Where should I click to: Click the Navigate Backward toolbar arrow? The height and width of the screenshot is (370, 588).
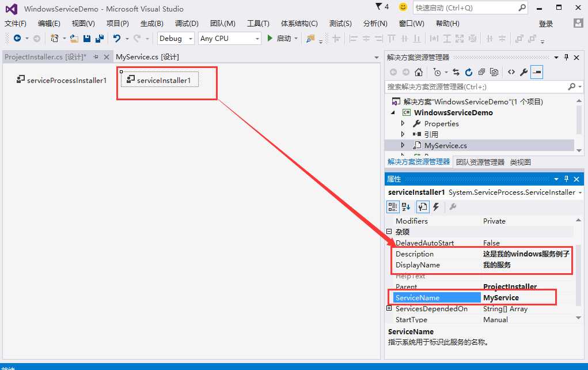pyautogui.click(x=17, y=38)
